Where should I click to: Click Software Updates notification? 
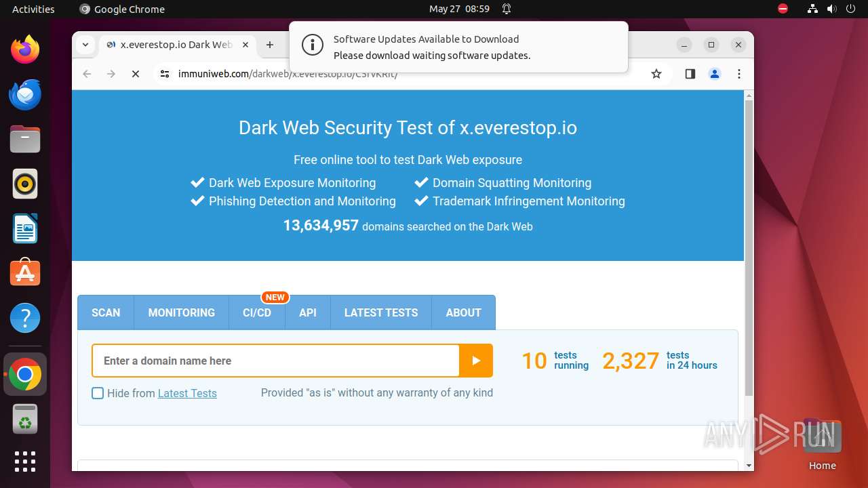click(x=458, y=47)
